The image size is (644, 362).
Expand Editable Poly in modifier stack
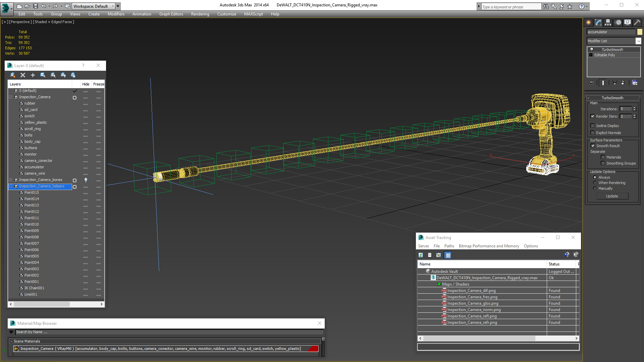click(591, 55)
